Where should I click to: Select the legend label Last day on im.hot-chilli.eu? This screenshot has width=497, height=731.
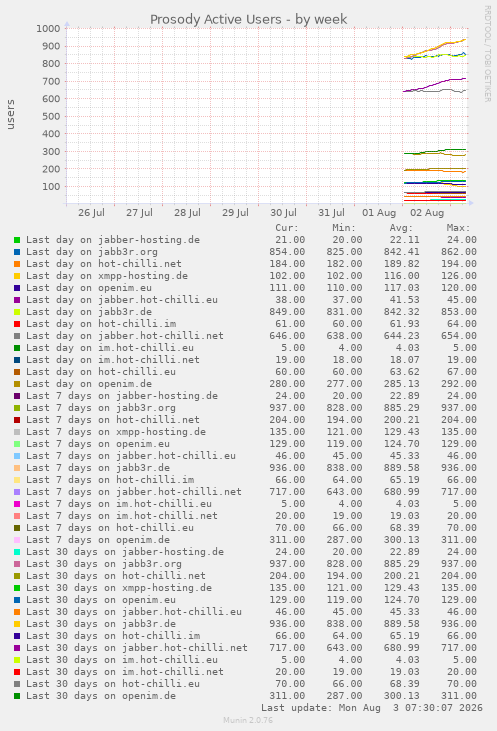(110, 348)
